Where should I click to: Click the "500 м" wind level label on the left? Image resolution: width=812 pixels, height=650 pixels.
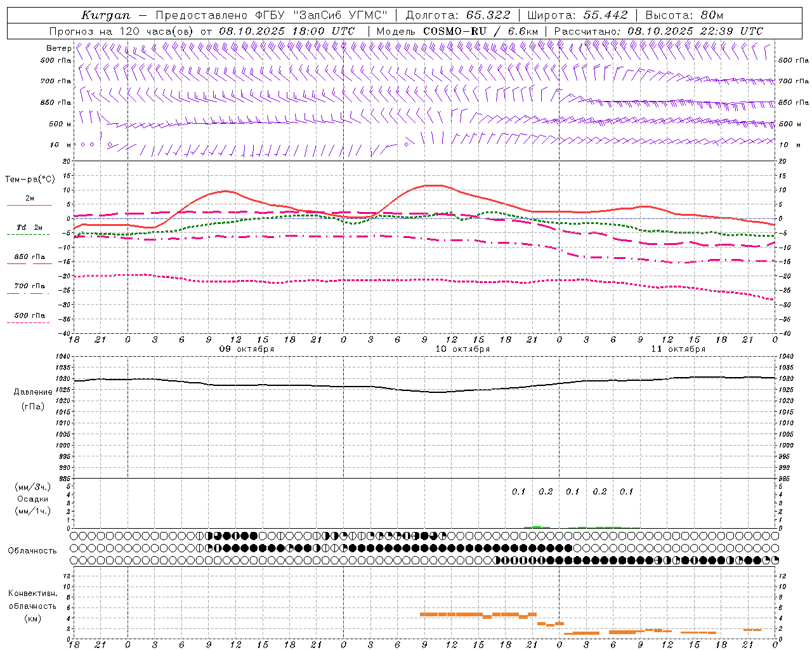pos(60,124)
